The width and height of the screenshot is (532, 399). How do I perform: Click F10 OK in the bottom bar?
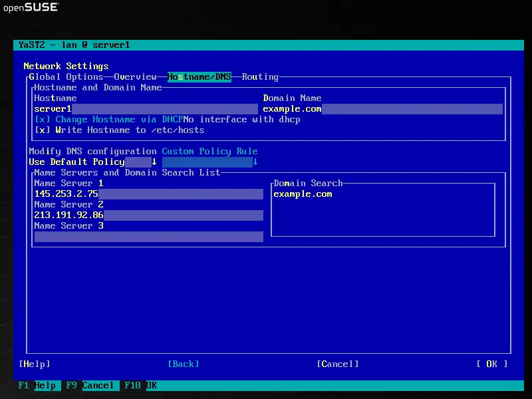tap(140, 386)
